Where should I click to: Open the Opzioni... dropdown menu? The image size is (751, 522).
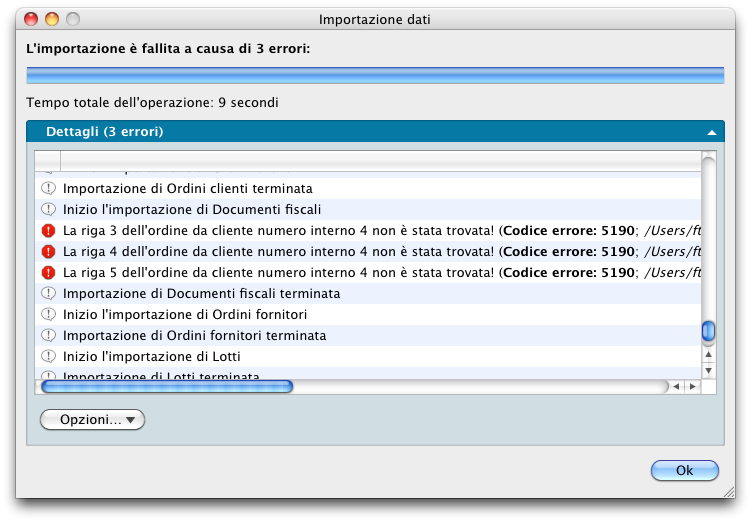[92, 420]
